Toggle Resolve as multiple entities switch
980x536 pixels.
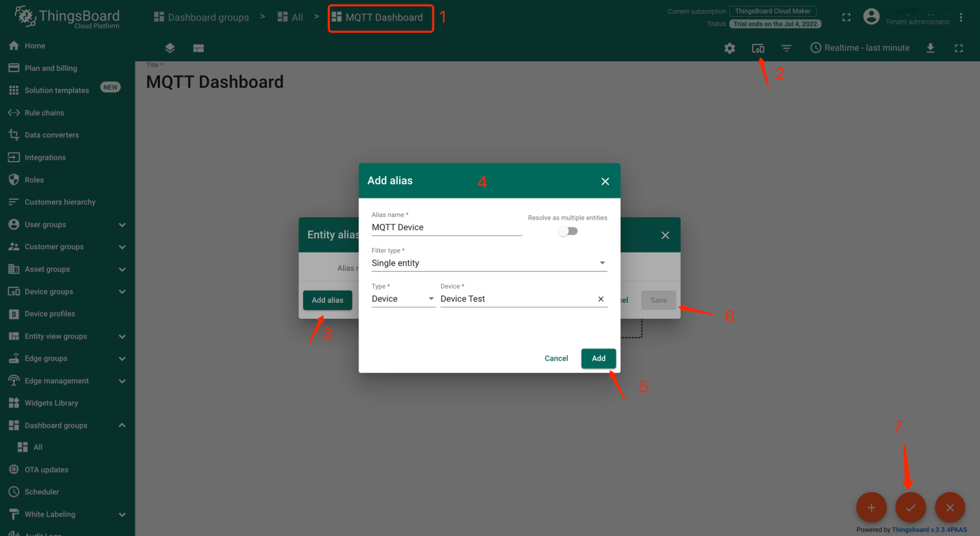[x=568, y=231]
